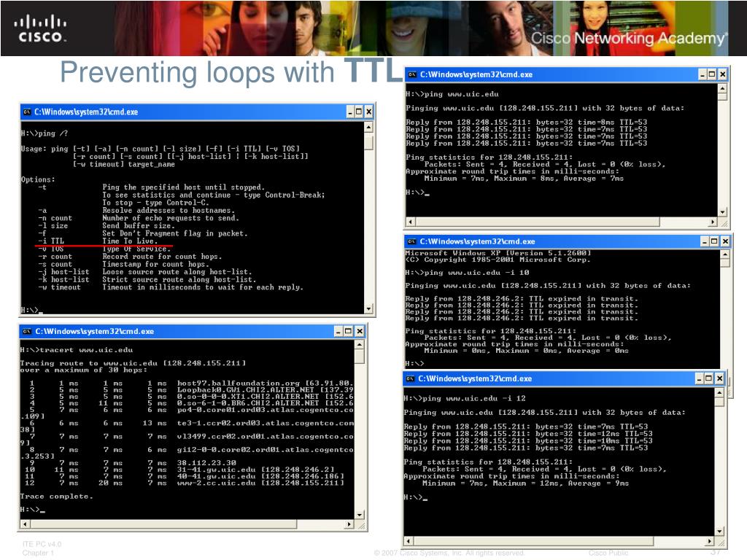Image resolution: width=747 pixels, height=560 pixels.
Task: Click scroll-down arrow in tracert window
Action: click(360, 515)
